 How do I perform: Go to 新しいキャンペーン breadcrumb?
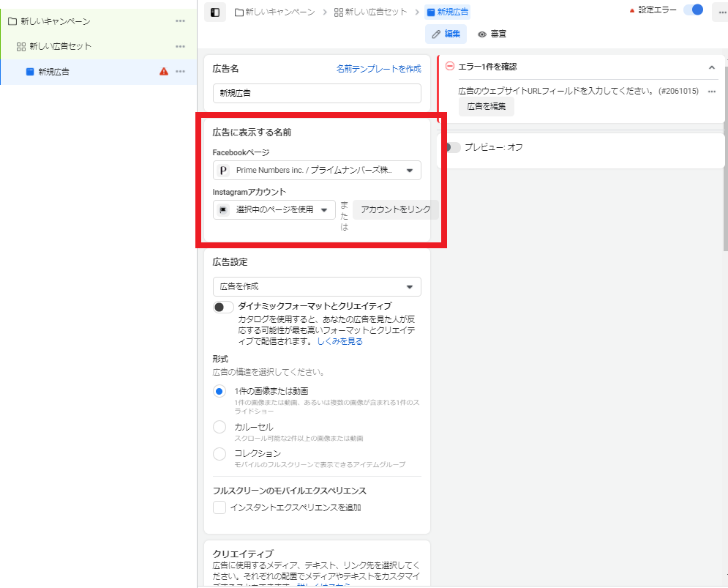(275, 12)
